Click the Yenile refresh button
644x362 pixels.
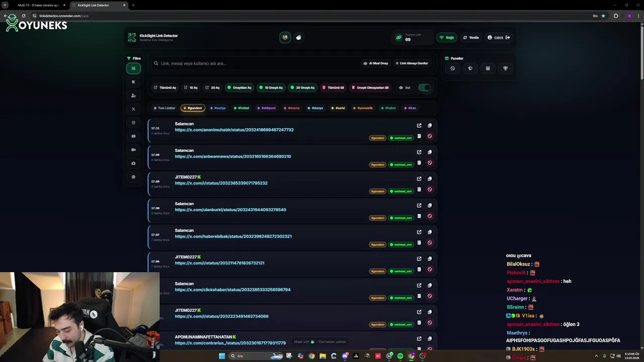tap(471, 38)
